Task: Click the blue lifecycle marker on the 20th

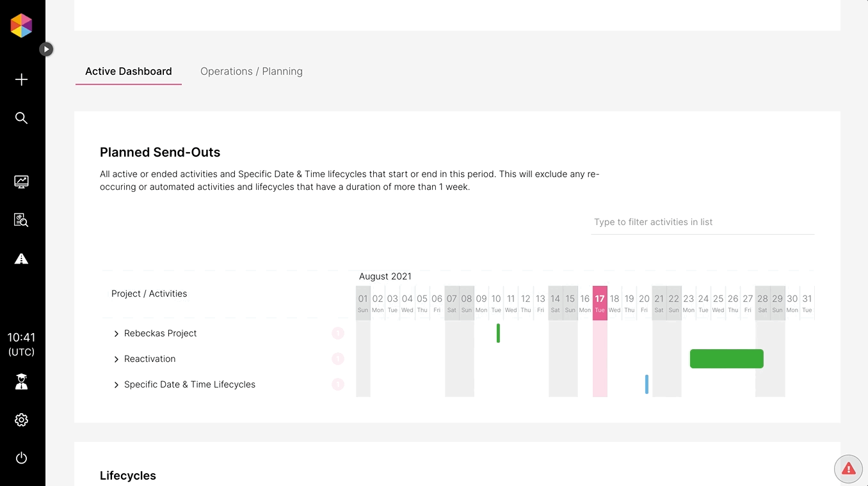Action: tap(647, 384)
